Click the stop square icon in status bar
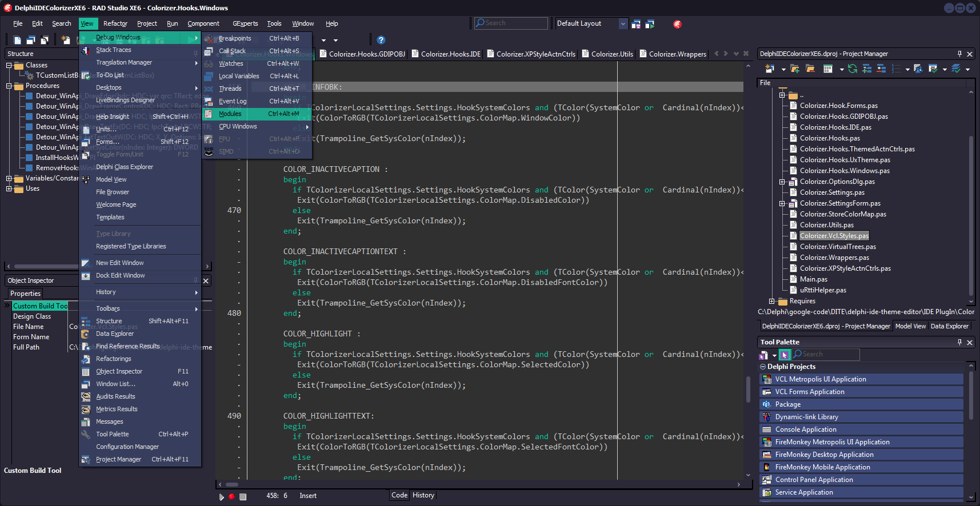The width and height of the screenshot is (980, 506). (243, 496)
